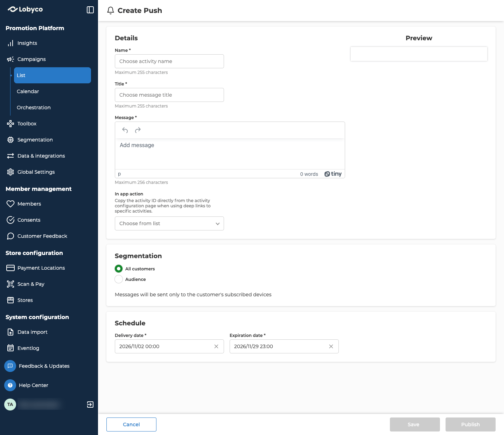Click the Segmentation chip icon

point(10,140)
